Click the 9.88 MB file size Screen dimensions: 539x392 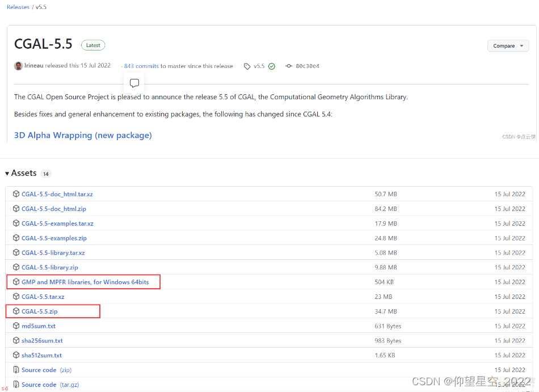pyautogui.click(x=386, y=267)
